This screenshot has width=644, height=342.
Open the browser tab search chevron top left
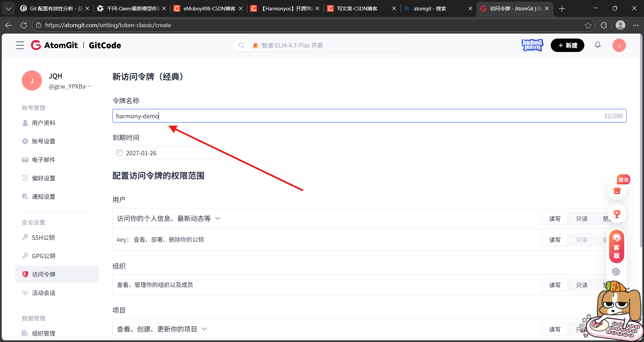tap(8, 8)
